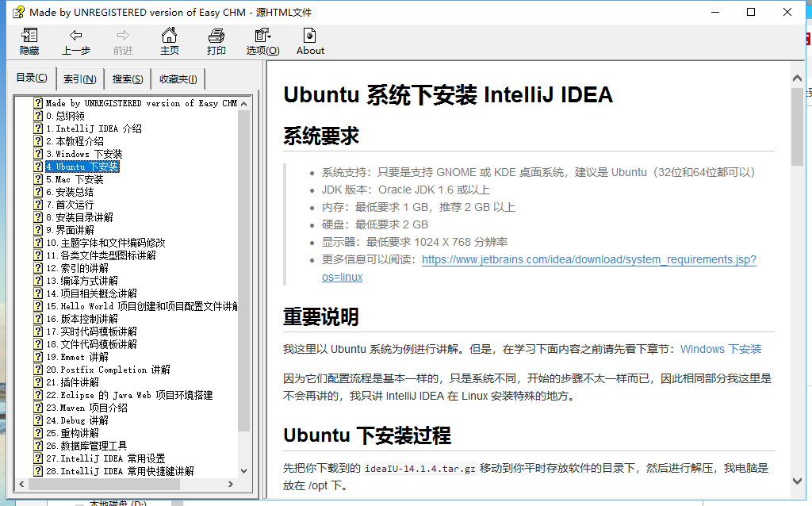Select '16.版本控制讲解' topic
This screenshot has height=506, width=812.
(x=82, y=319)
